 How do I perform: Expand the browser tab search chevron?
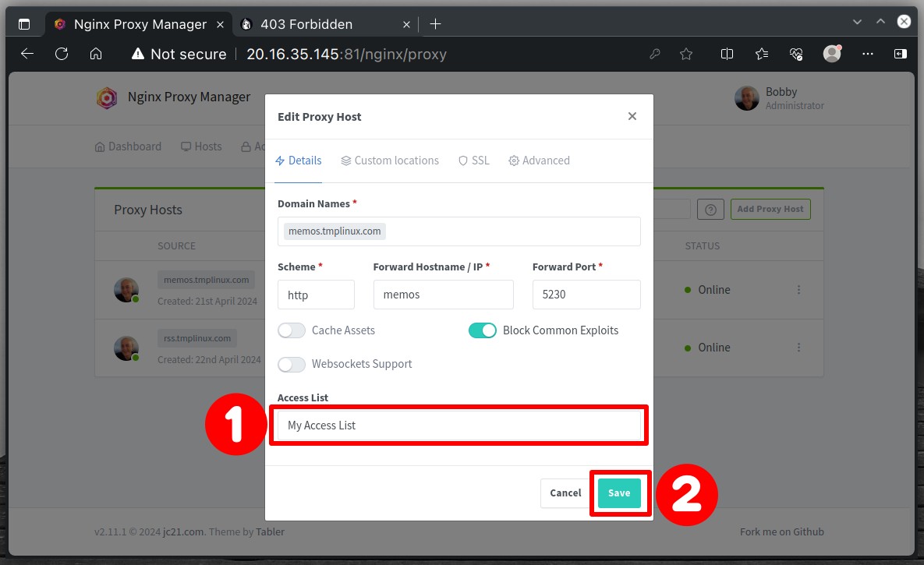(x=857, y=22)
